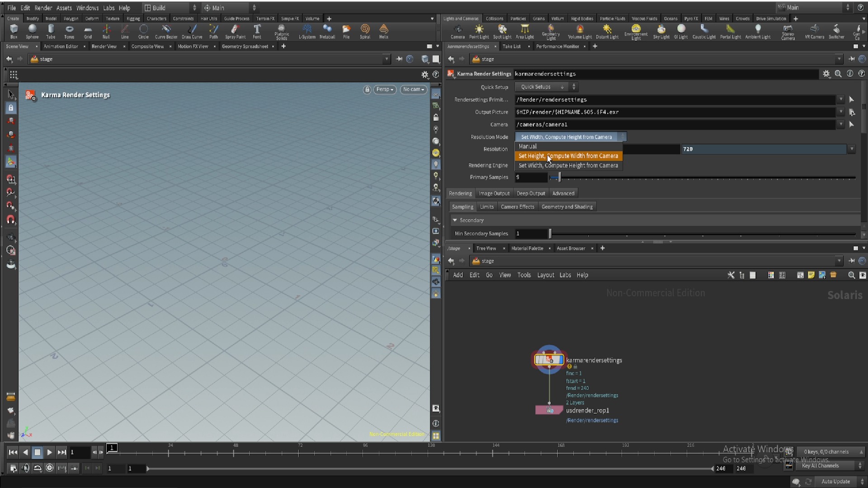Click the Limits tab
Screen dimensions: 868x488
[x=486, y=207]
